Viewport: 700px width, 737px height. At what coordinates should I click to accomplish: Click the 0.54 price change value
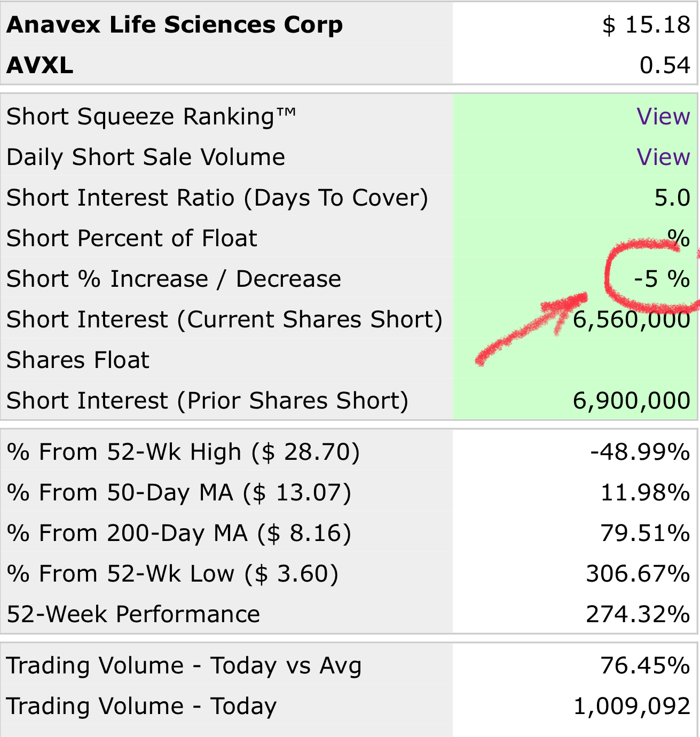pyautogui.click(x=665, y=65)
